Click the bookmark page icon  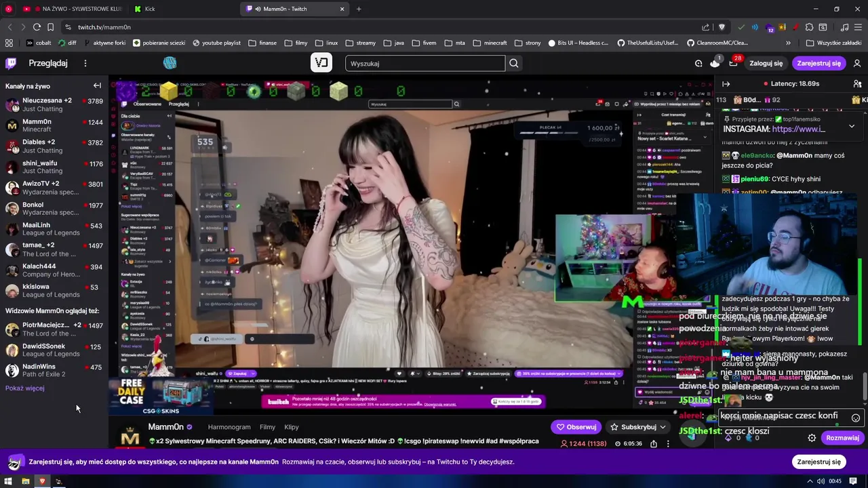pyautogui.click(x=50, y=27)
